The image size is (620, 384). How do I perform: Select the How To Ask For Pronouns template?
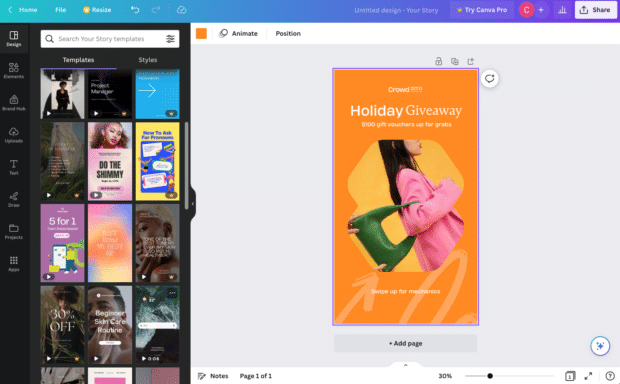point(157,161)
